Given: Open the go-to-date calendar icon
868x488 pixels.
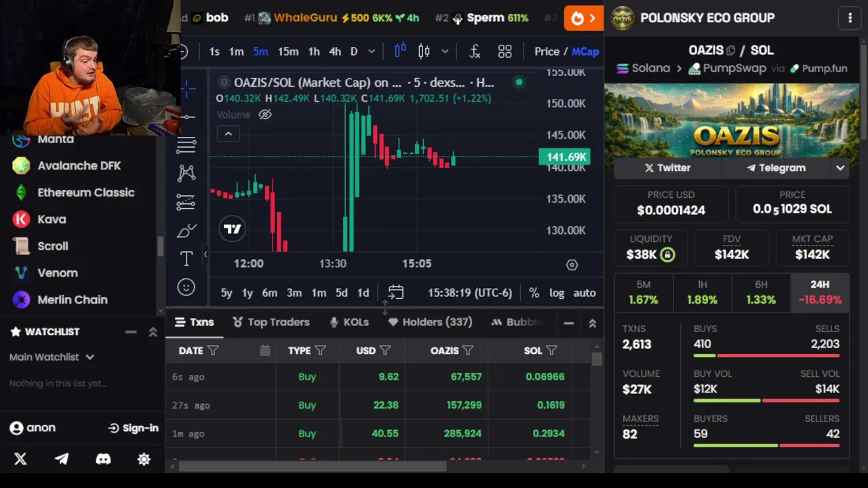Looking at the screenshot, I should (x=395, y=293).
